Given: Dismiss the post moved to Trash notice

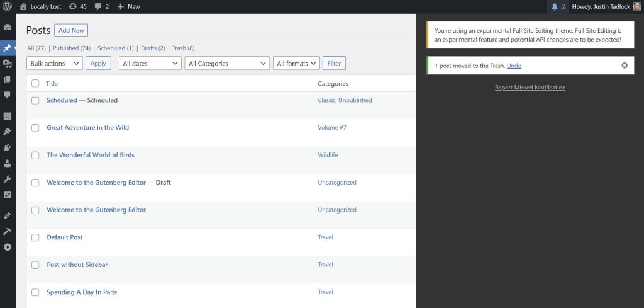Looking at the screenshot, I should pos(624,66).
